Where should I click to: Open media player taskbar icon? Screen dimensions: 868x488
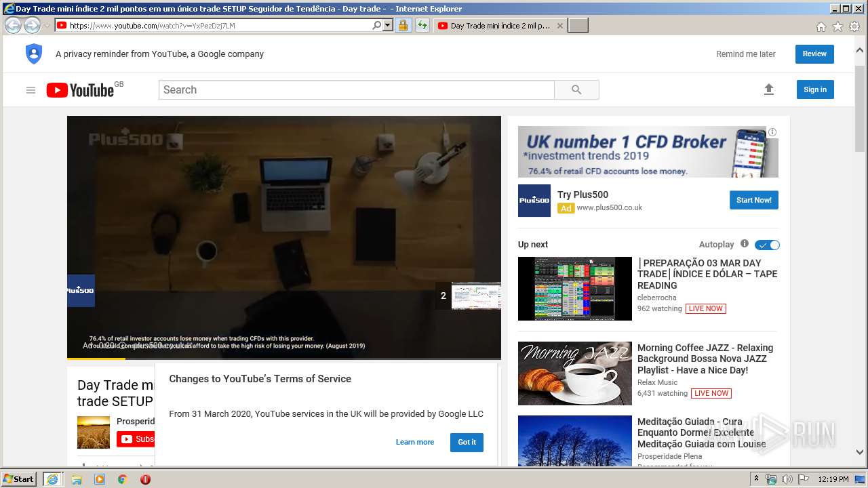point(100,479)
